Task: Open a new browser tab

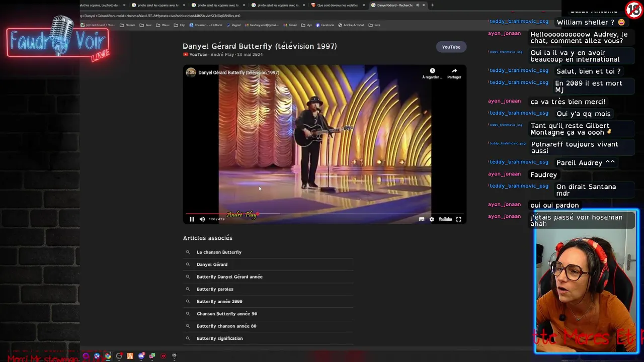Action: pyautogui.click(x=433, y=5)
